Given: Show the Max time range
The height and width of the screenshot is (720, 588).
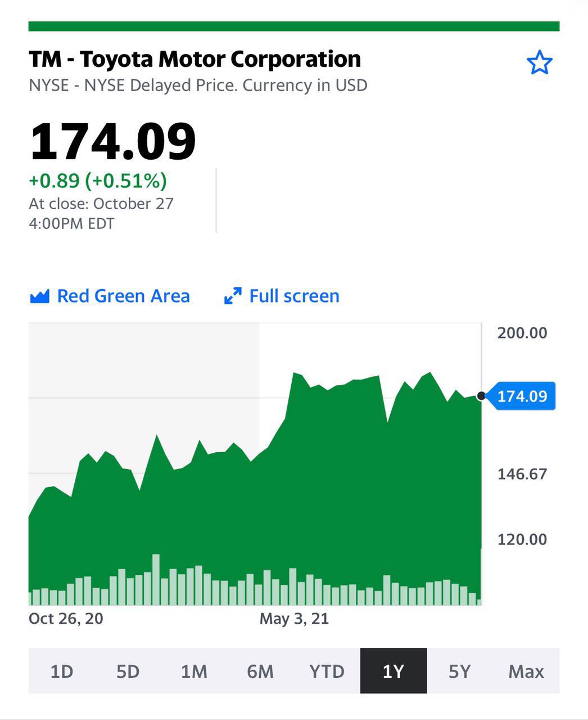Looking at the screenshot, I should point(527,671).
